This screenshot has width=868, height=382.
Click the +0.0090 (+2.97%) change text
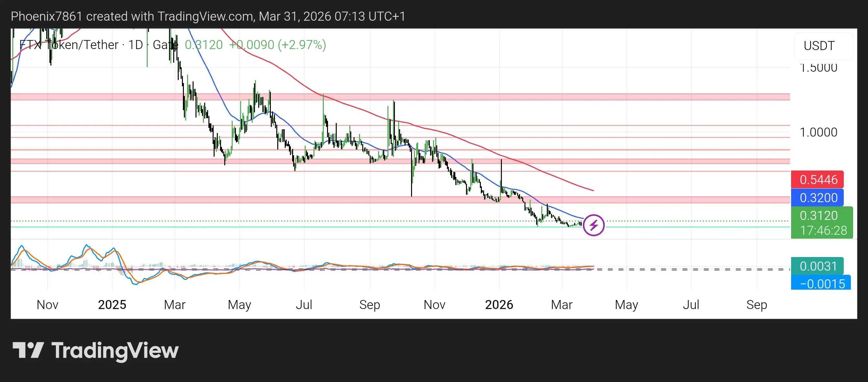click(x=277, y=45)
